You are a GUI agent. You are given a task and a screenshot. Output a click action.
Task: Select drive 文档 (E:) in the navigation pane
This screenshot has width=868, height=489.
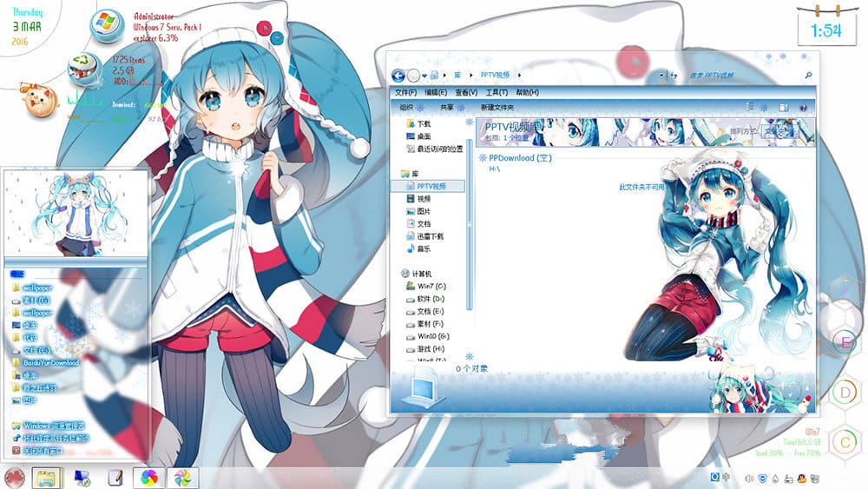pos(425,311)
